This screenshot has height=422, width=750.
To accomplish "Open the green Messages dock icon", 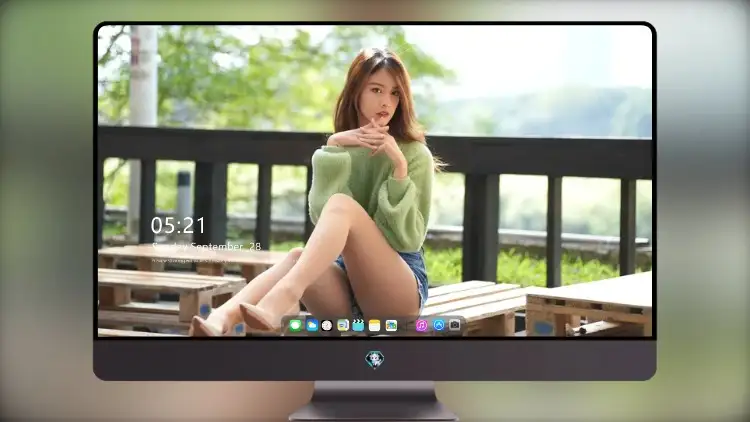I will tap(296, 326).
